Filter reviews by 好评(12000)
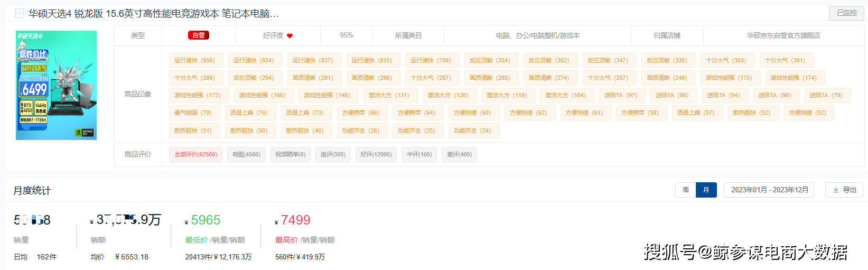 tap(376, 154)
